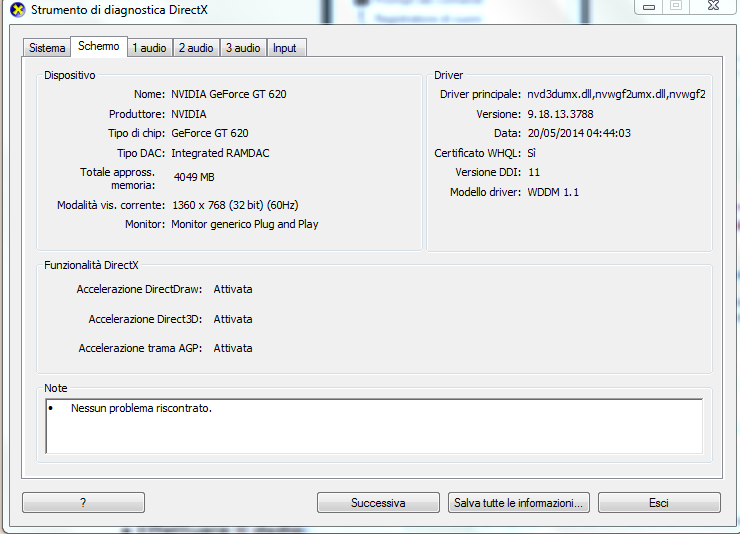Screen dimensions: 740x534
Task: Click the 1360 x 768 display mode value
Action: pos(235,205)
